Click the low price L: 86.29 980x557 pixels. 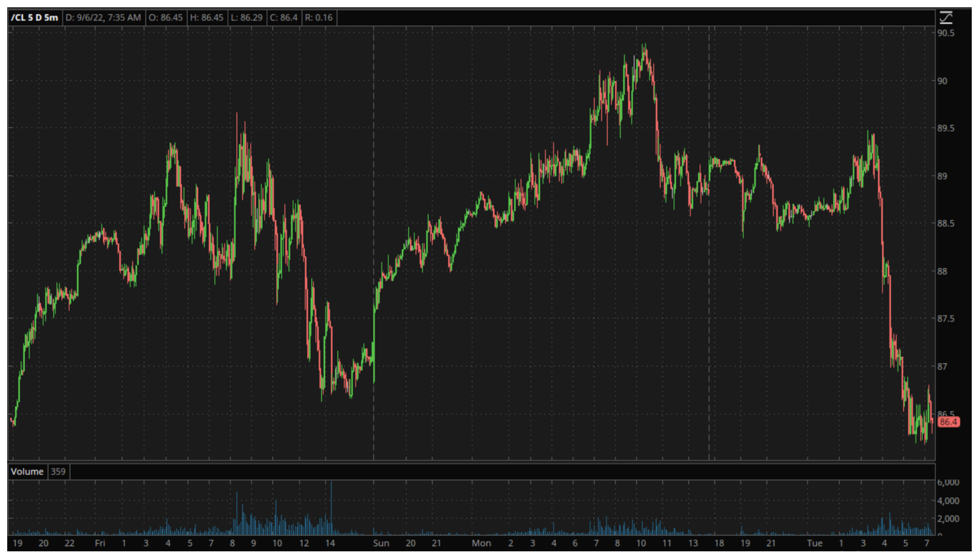pos(246,18)
